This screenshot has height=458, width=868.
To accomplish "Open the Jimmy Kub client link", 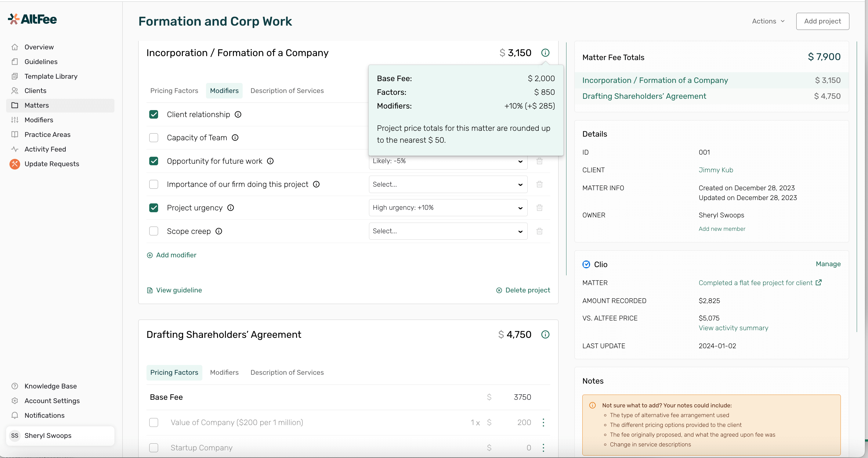I will (716, 170).
